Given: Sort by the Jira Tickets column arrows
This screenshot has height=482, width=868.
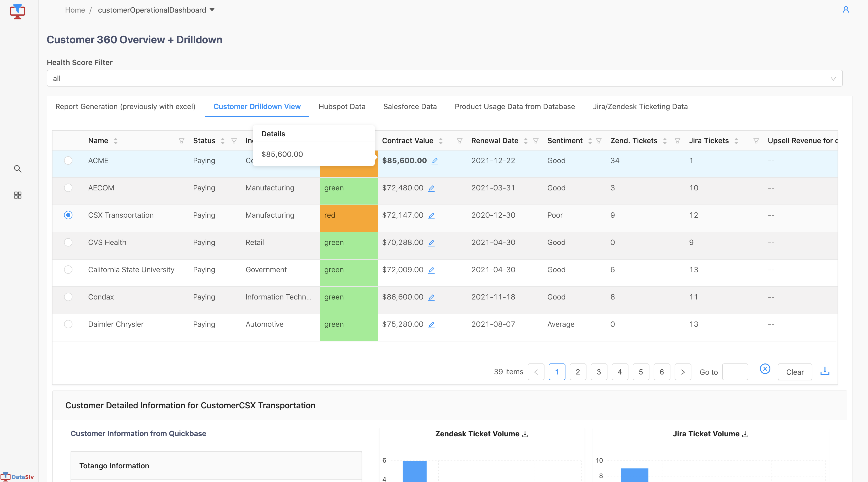Looking at the screenshot, I should (x=736, y=141).
